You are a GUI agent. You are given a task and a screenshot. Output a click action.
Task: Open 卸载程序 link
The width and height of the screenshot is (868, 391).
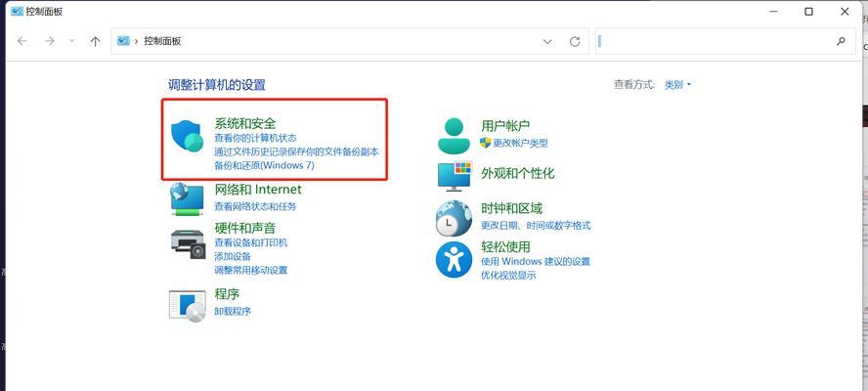tap(233, 311)
